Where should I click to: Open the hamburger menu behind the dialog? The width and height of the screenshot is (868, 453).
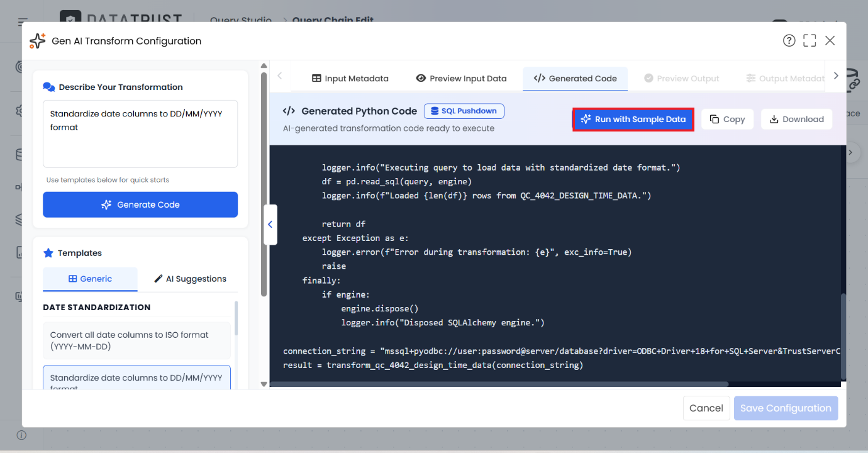coord(23,21)
